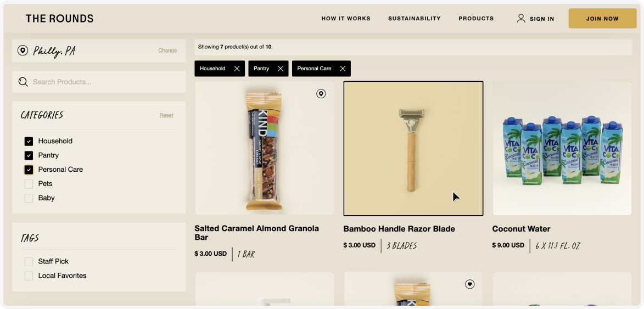The height and width of the screenshot is (309, 644).
Task: Click the magnifying glass search icon
Action: pyautogui.click(x=24, y=82)
